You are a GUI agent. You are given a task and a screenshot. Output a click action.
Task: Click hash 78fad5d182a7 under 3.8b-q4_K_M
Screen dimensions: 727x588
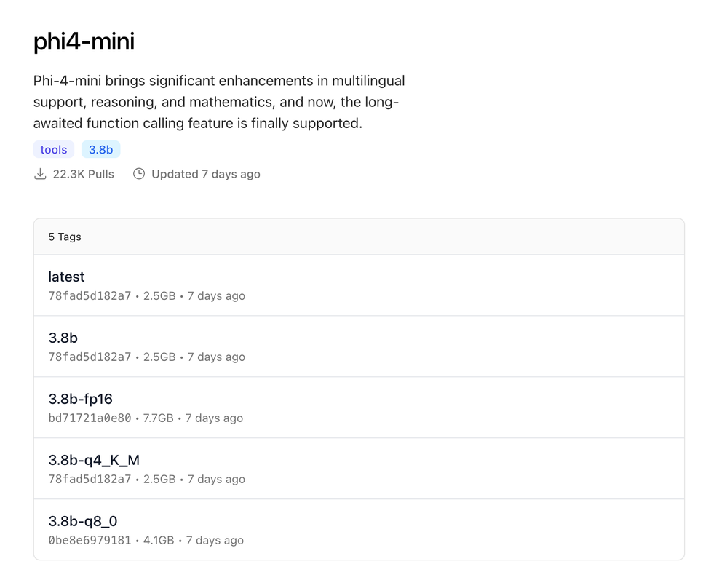click(90, 480)
